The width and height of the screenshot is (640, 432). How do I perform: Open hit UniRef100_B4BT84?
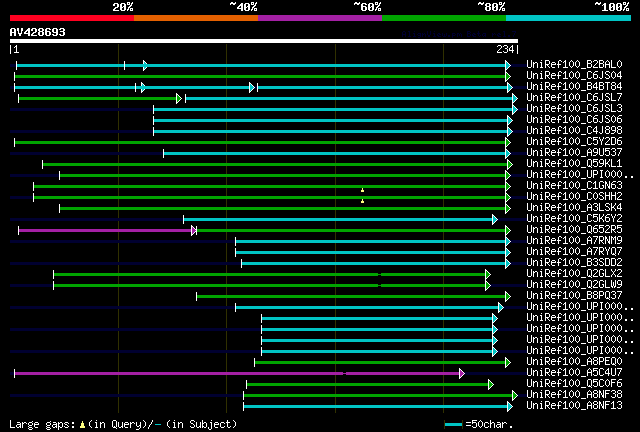click(574, 87)
